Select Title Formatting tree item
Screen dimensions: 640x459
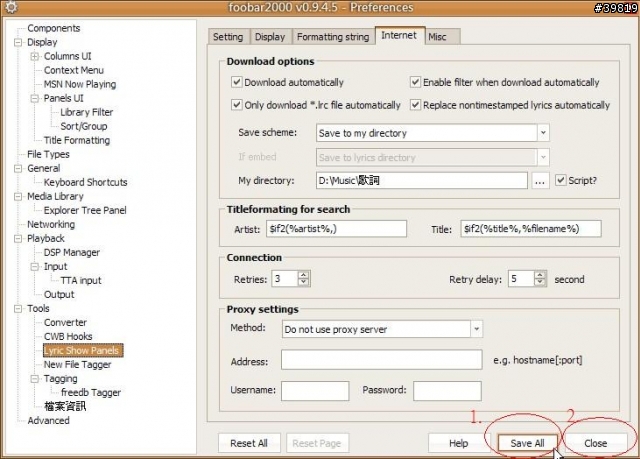pos(77,140)
